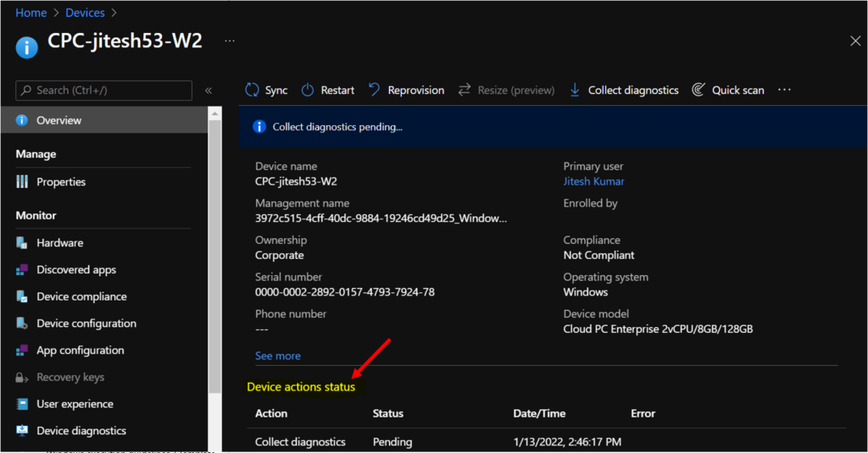Click the 1/13/2022, 2:46:17 PM cell
The image size is (868, 453).
[567, 442]
